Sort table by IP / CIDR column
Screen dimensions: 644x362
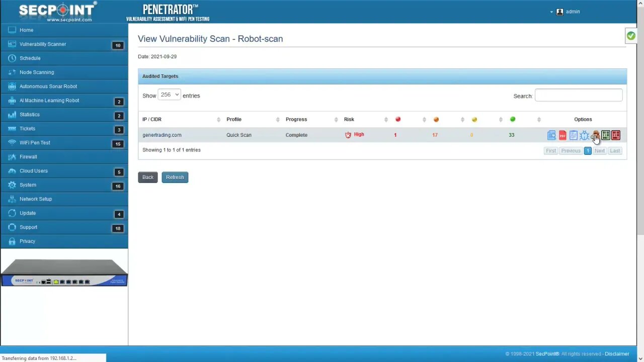(x=181, y=119)
